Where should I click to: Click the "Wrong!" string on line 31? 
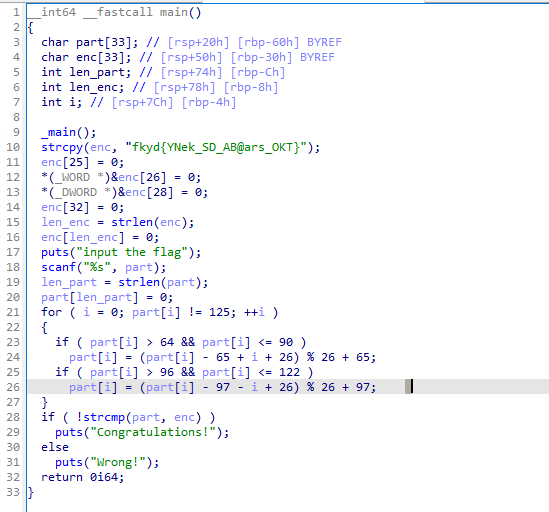click(x=118, y=462)
